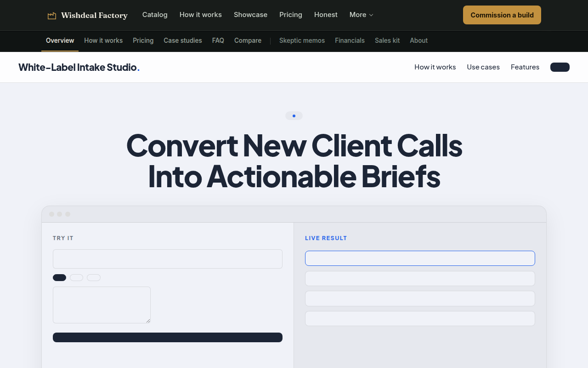This screenshot has height=368, width=588.
Task: Go to the Features section link
Action: (x=525, y=67)
